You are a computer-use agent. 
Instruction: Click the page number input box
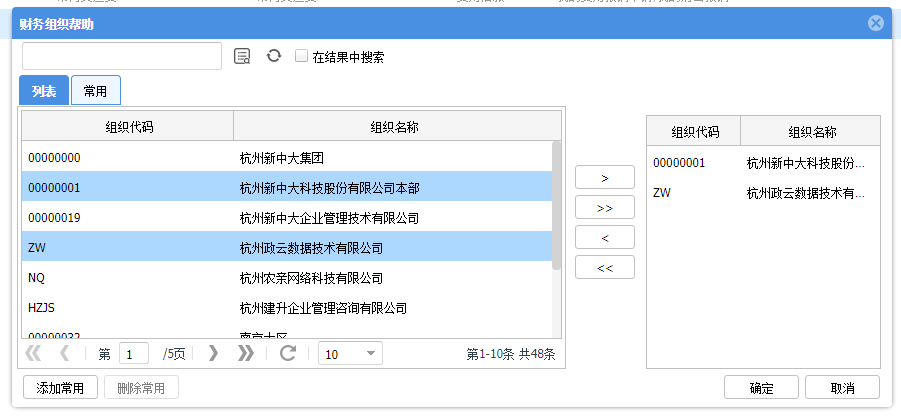click(x=134, y=354)
